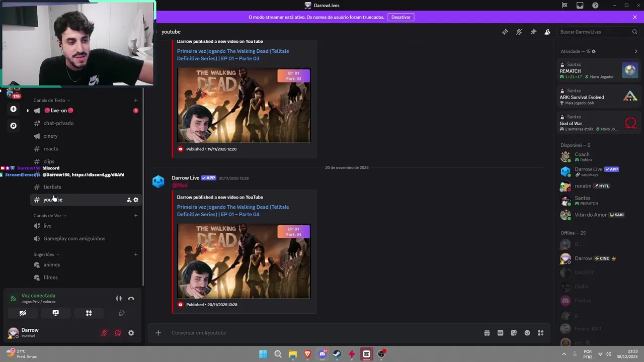Undeafen headphones red icon

pyautogui.click(x=118, y=333)
